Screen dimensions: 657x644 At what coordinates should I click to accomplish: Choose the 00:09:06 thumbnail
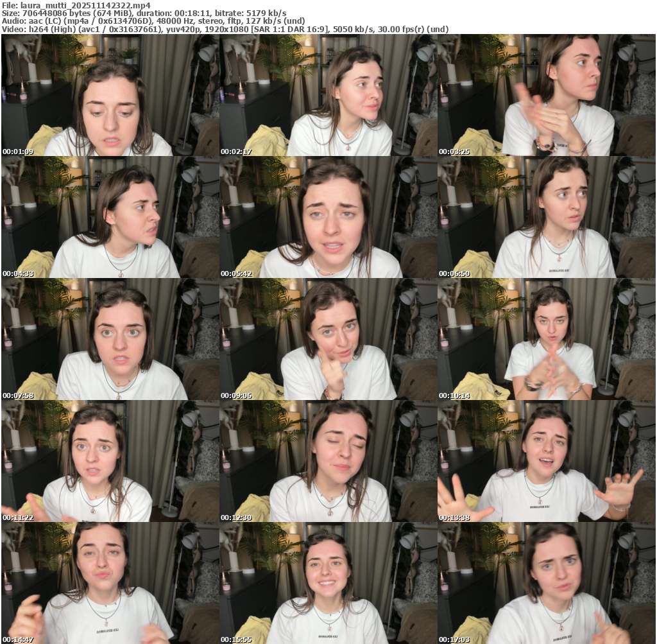pyautogui.click(x=328, y=340)
